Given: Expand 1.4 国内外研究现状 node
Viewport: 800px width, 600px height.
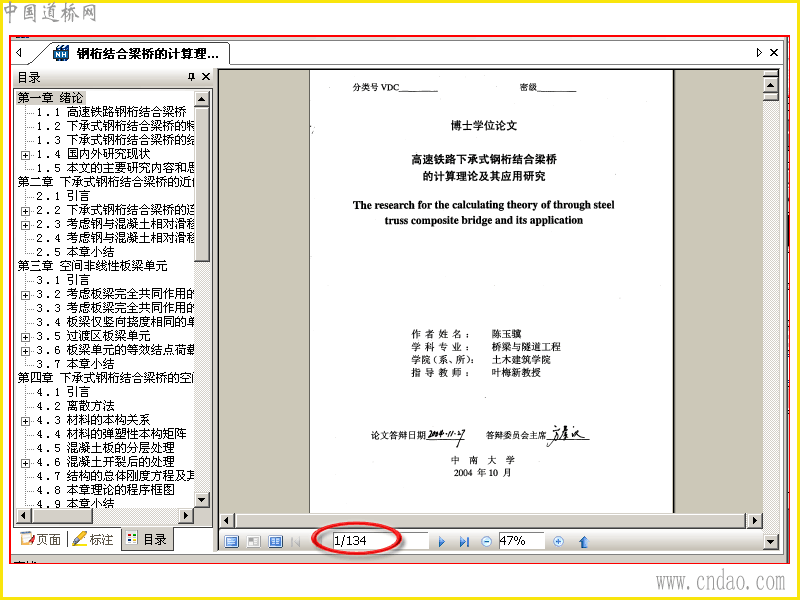Looking at the screenshot, I should pyautogui.click(x=25, y=155).
